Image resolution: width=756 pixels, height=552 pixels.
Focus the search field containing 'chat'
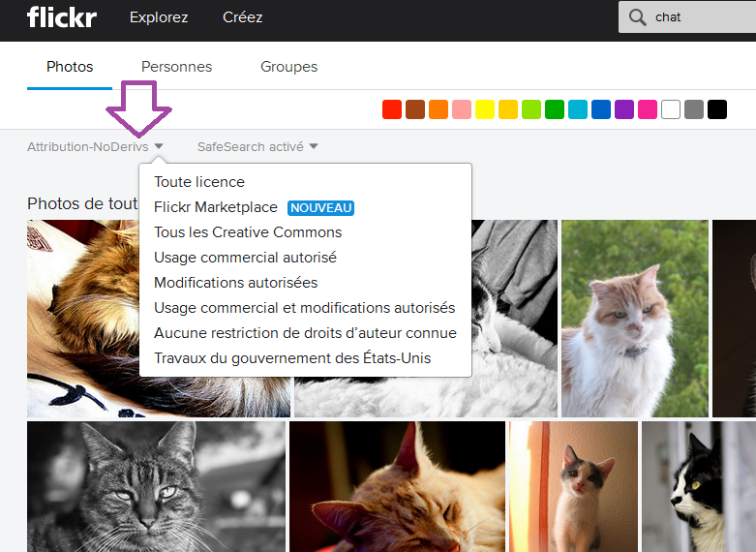687,17
